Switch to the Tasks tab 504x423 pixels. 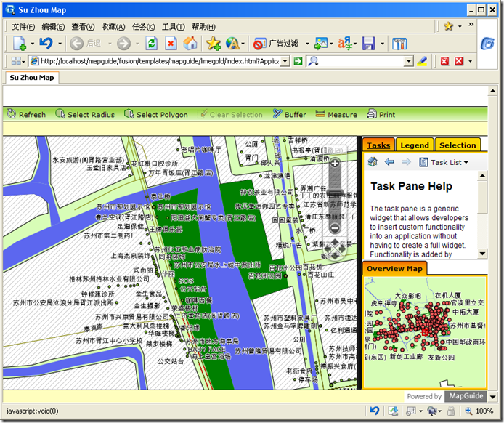(x=378, y=145)
